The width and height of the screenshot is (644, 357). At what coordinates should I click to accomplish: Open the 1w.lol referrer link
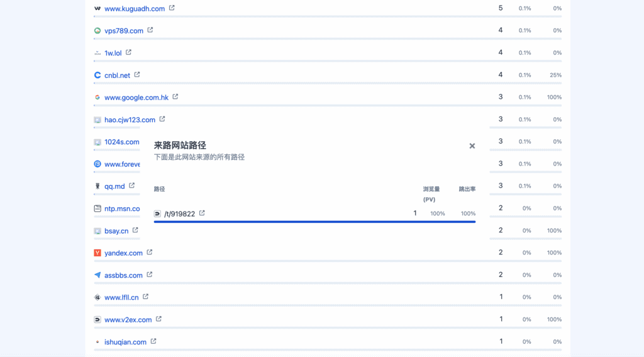(x=113, y=53)
